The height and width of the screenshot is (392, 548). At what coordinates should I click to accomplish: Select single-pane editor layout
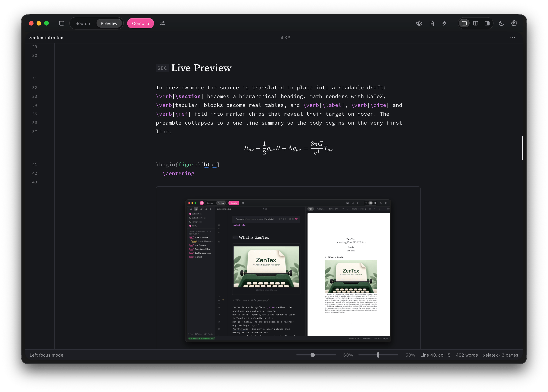pos(464,23)
